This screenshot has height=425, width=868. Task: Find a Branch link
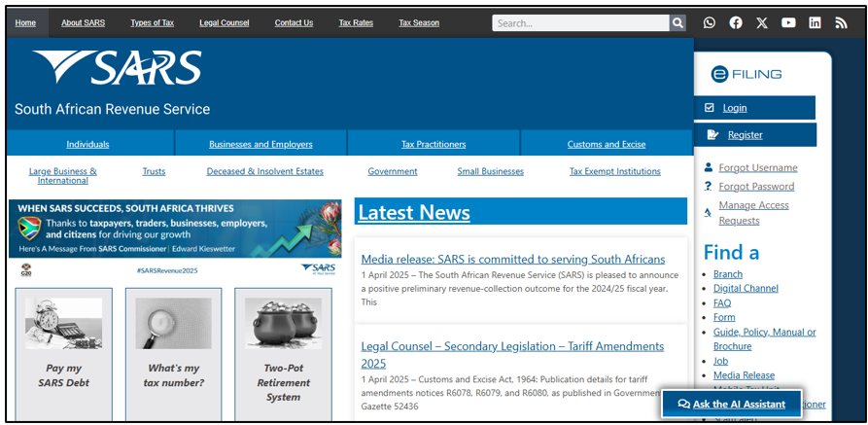pyautogui.click(x=728, y=273)
